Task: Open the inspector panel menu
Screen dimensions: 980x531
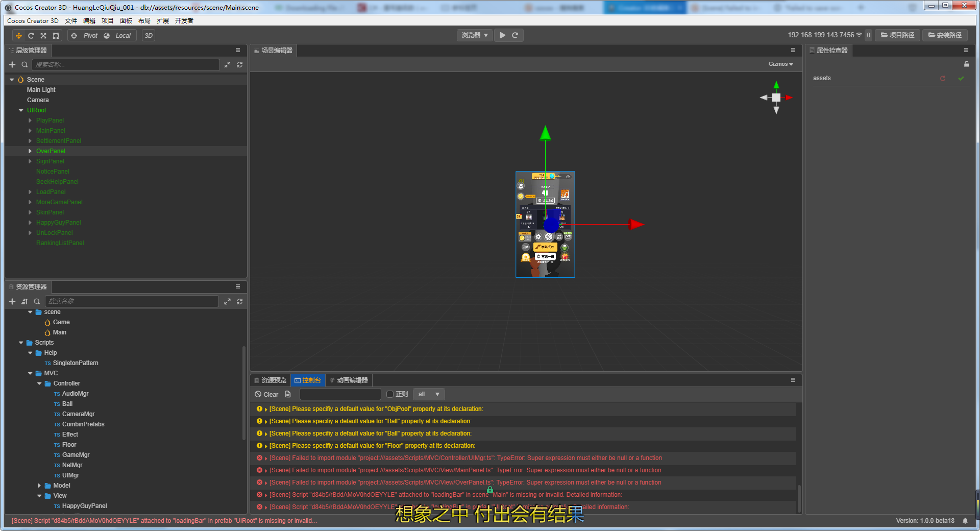Action: pos(966,50)
